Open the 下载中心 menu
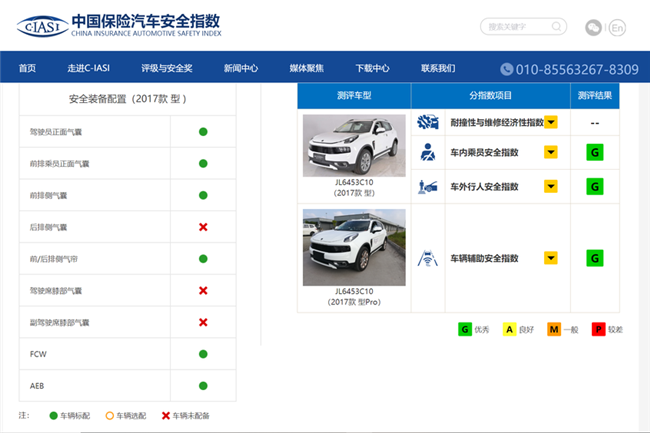 pos(372,68)
